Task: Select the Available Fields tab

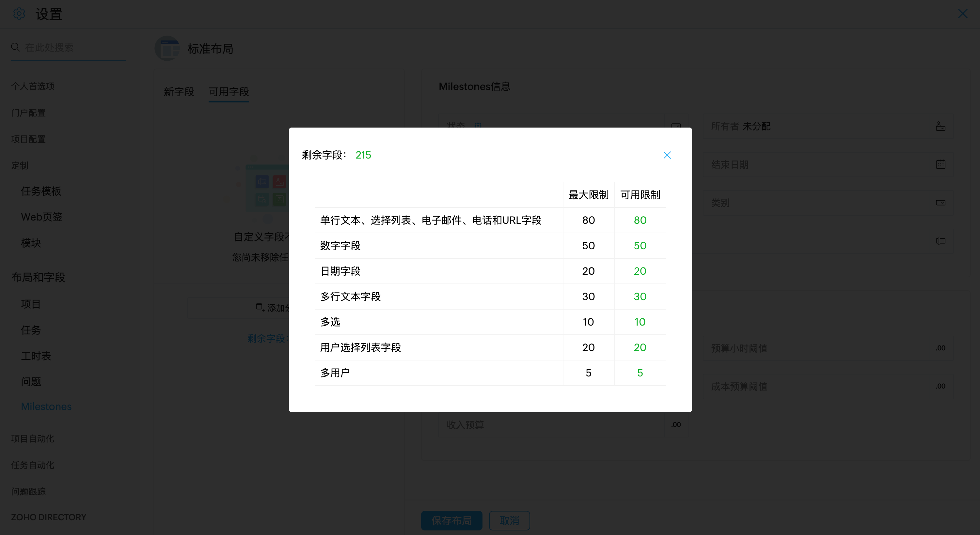Action: coord(229,92)
